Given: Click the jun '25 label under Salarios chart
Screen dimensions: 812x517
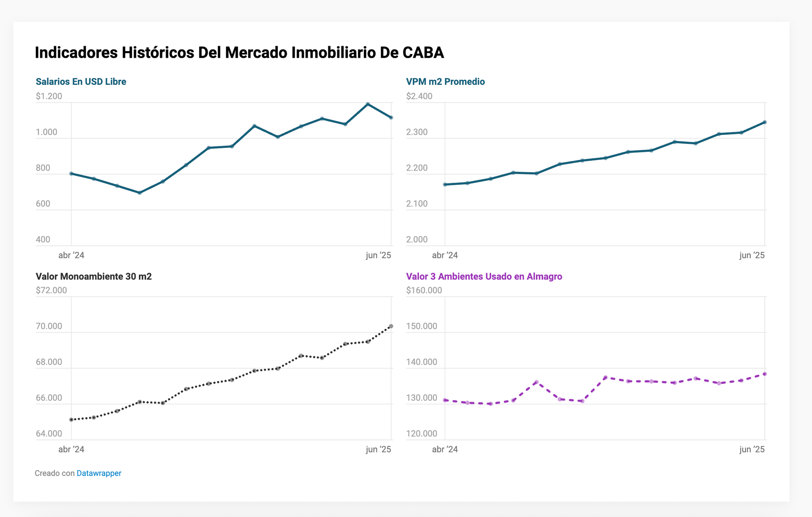Looking at the screenshot, I should point(378,255).
